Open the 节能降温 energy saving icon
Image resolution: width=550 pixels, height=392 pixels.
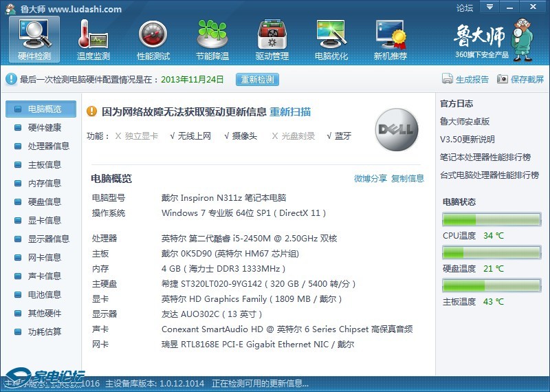click(212, 34)
